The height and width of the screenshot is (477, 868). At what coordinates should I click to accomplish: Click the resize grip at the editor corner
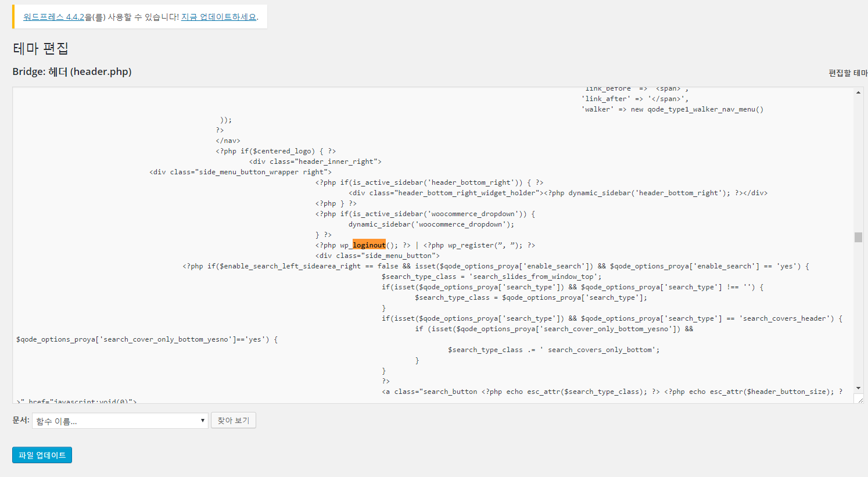(x=859, y=399)
